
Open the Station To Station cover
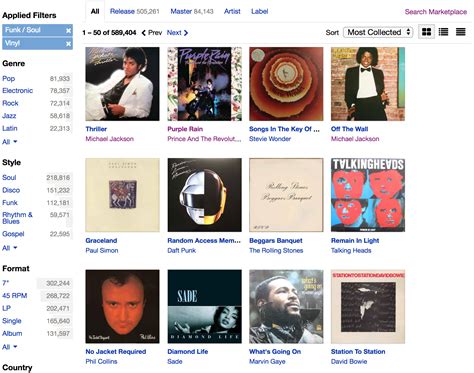368,307
